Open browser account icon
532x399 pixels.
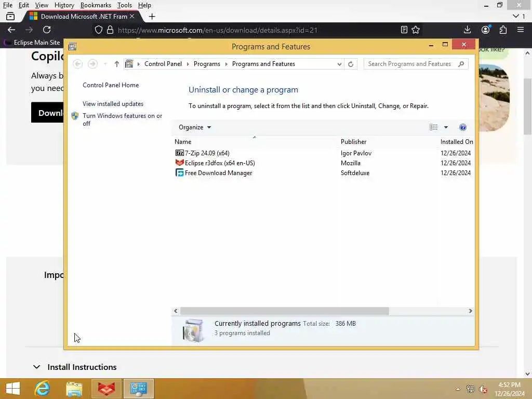point(486,30)
